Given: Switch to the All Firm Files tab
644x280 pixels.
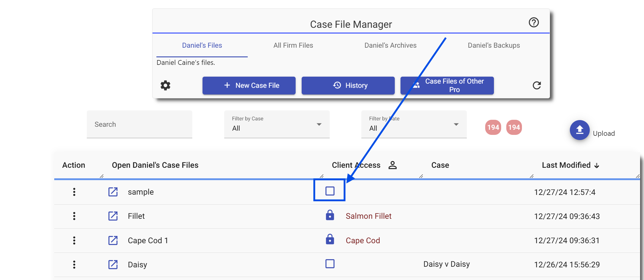Looking at the screenshot, I should [x=293, y=45].
